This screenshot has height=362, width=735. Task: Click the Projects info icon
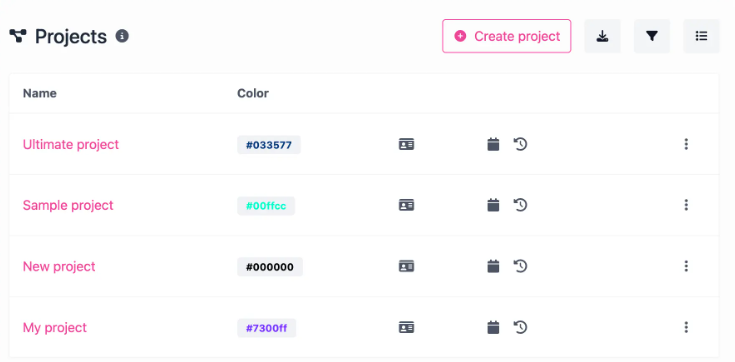122,36
